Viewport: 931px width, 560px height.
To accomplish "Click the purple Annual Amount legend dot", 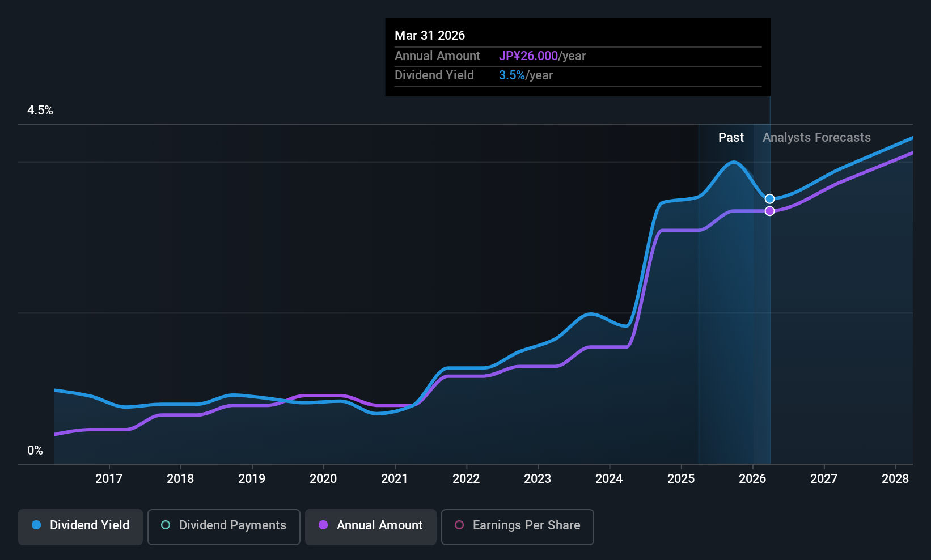I will coord(323,525).
